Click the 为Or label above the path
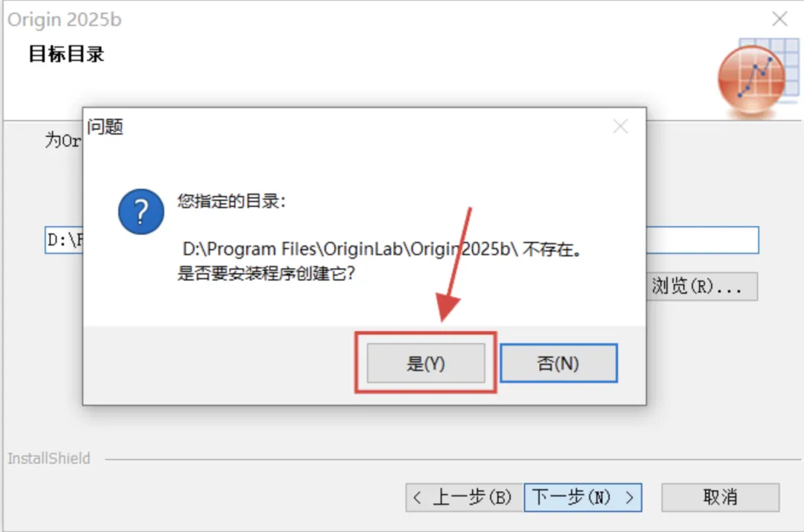This screenshot has width=804, height=532. click(63, 140)
